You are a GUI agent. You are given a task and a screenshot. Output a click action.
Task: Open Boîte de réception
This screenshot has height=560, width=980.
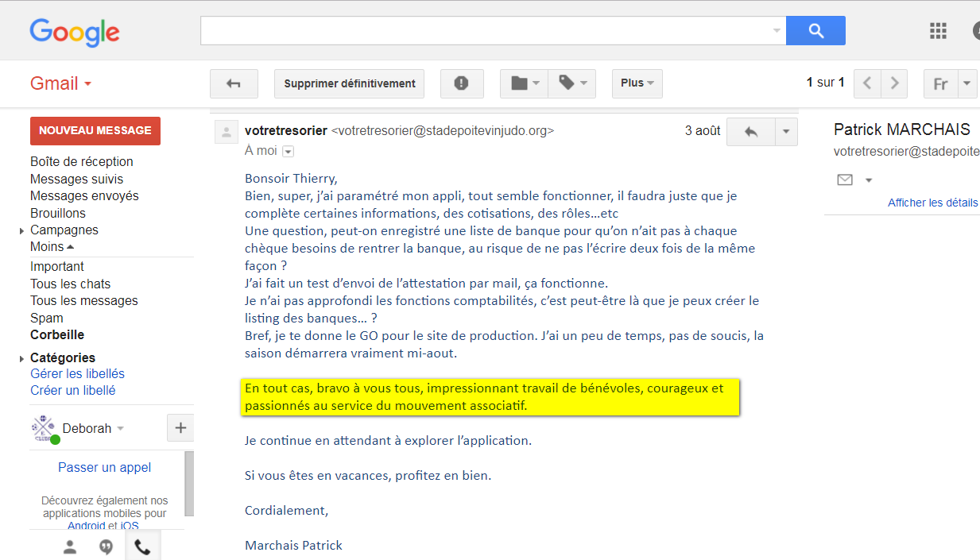click(82, 161)
